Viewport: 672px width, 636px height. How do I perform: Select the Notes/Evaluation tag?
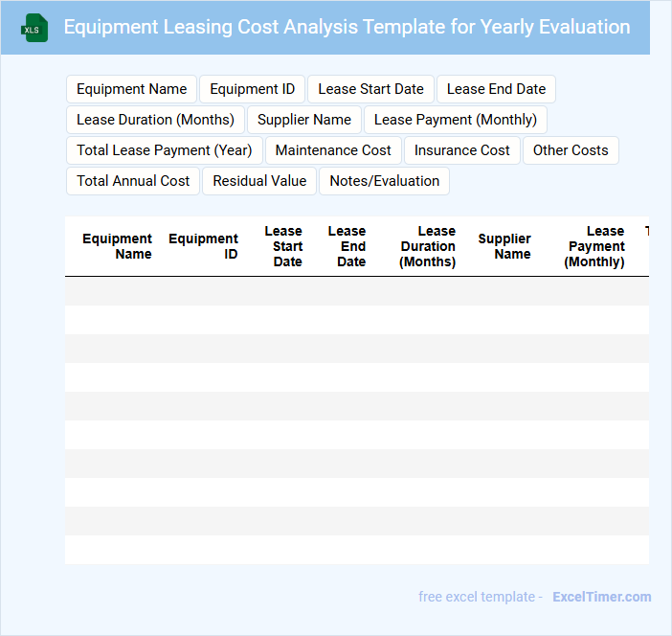pos(385,181)
